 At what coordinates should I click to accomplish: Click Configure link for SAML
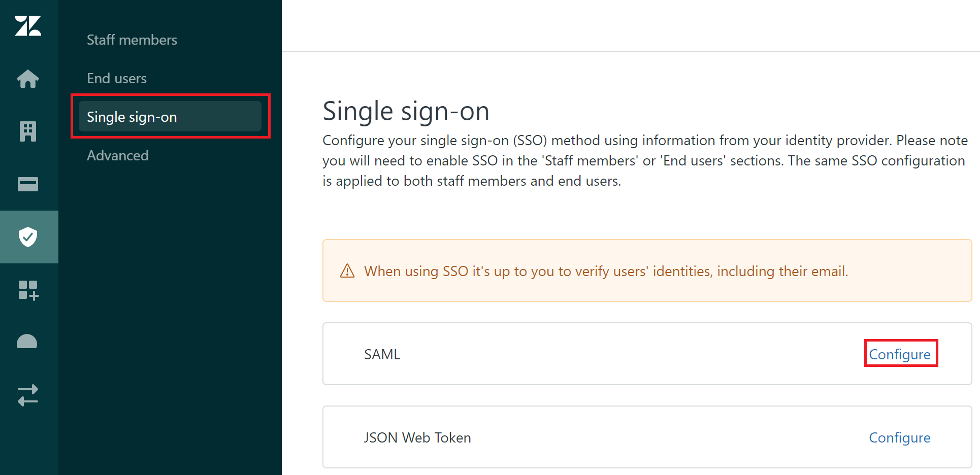[x=900, y=354]
